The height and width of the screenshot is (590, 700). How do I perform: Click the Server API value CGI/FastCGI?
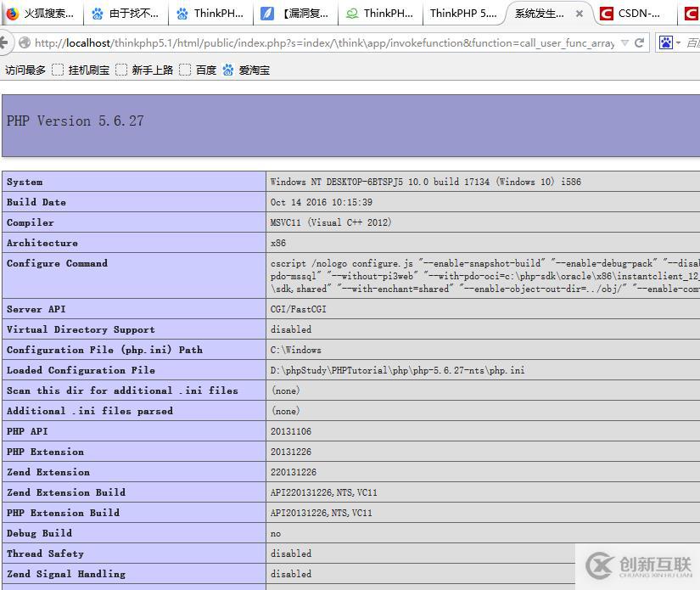(x=298, y=309)
